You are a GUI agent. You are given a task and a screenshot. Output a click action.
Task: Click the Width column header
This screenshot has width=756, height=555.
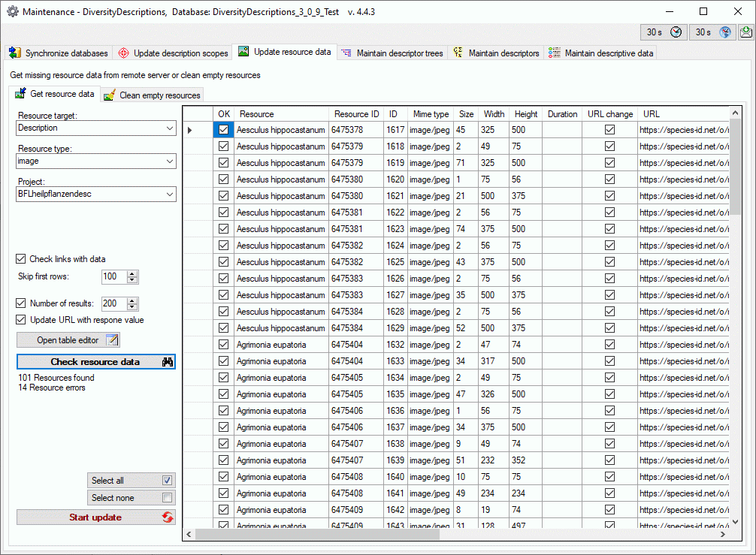point(494,114)
